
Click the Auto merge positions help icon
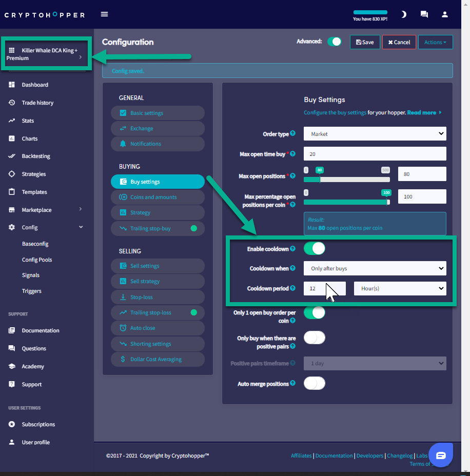coord(292,383)
